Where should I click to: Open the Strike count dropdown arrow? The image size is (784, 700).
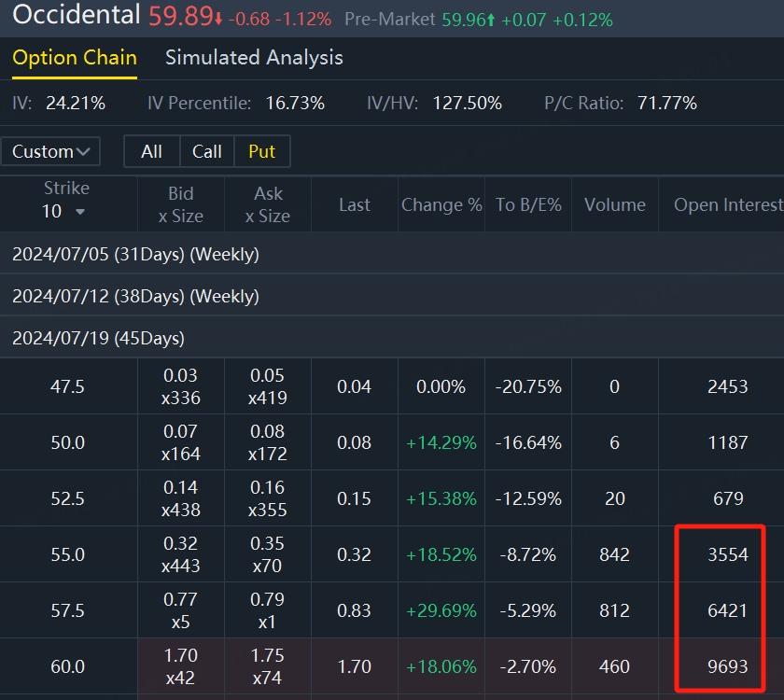click(79, 212)
